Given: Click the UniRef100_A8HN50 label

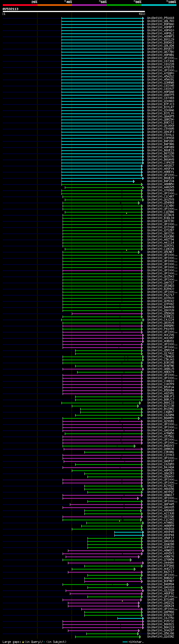Looking at the screenshot, I should 161,184.
